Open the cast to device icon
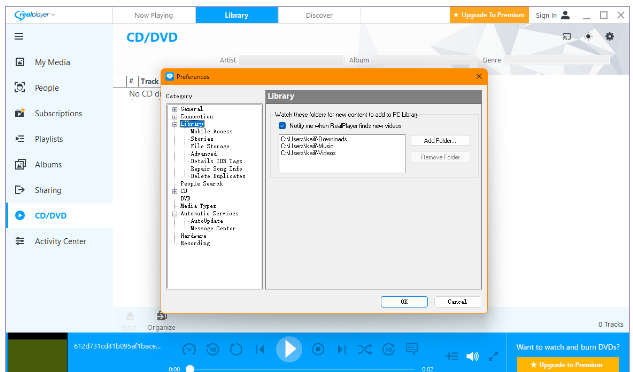The image size is (633, 372). tap(567, 37)
